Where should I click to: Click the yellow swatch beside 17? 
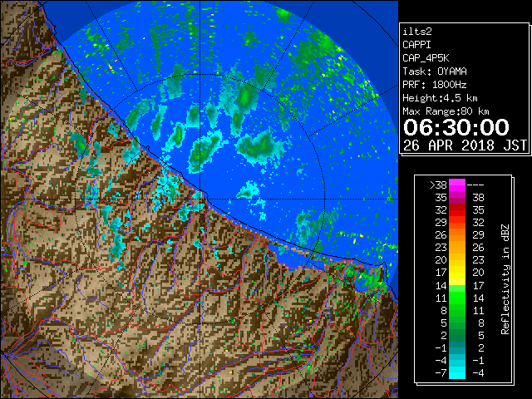[457, 273]
